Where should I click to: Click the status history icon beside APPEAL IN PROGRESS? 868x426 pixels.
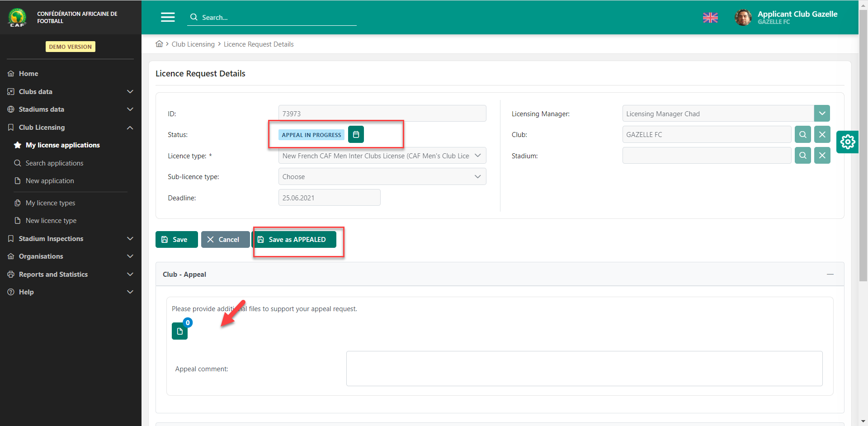(x=356, y=134)
